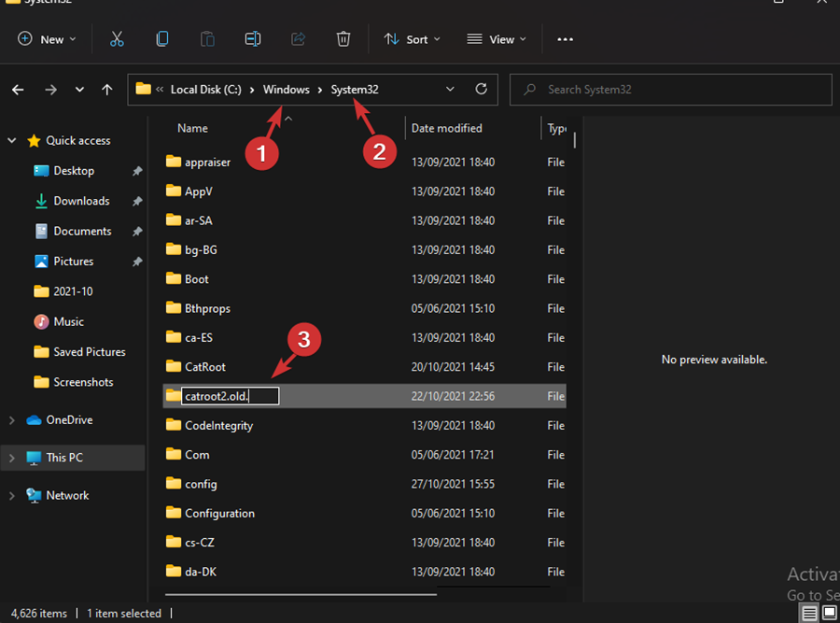
Task: Click the Copy icon in toolbar
Action: pos(161,39)
